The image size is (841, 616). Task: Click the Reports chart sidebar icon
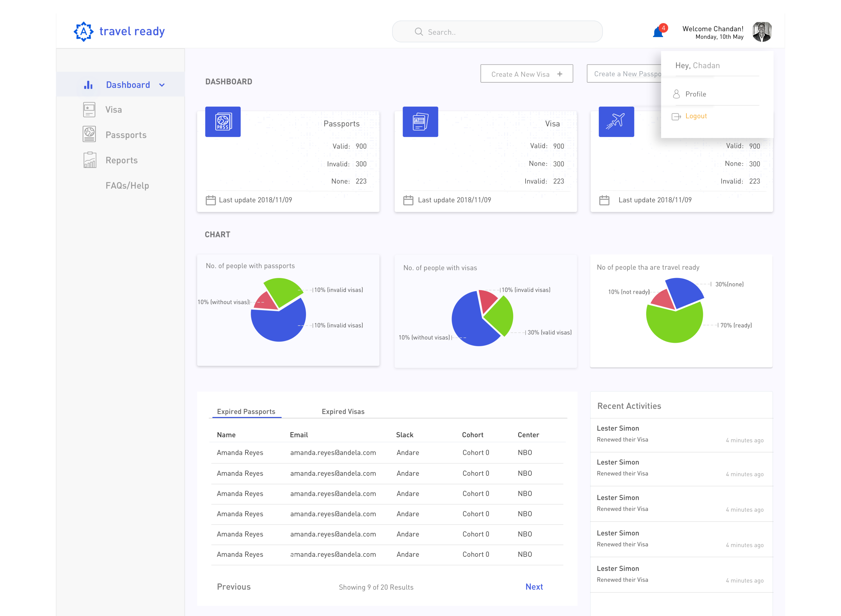coord(90,160)
